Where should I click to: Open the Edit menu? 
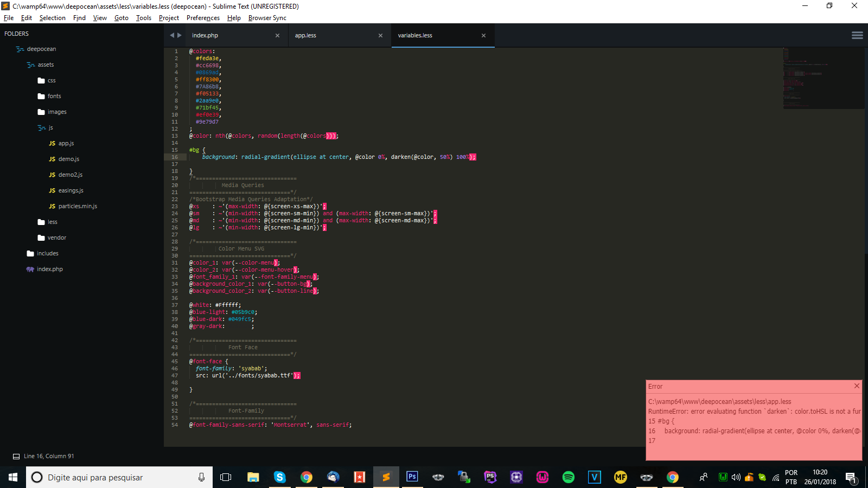click(27, 18)
